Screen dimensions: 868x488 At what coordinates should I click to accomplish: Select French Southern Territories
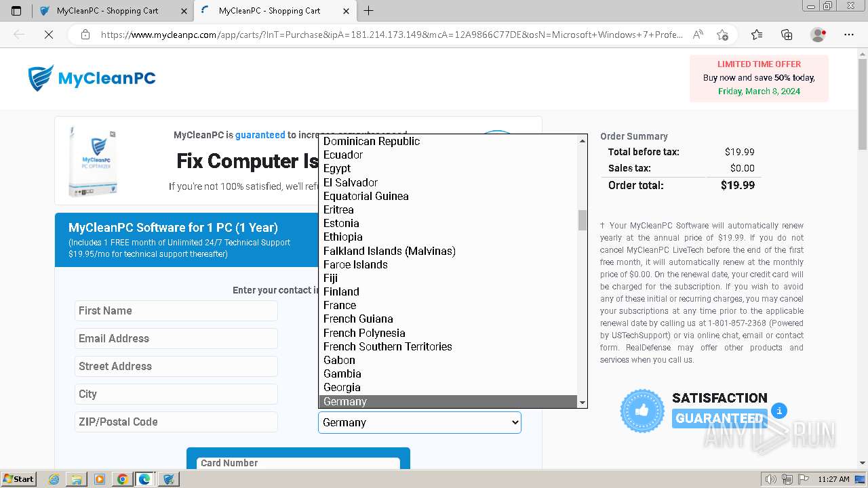pos(448,346)
